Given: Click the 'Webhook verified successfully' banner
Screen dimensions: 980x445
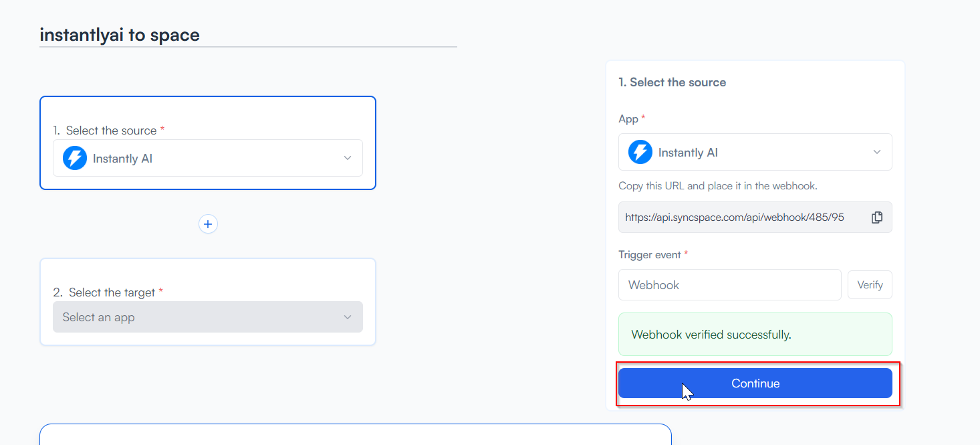Looking at the screenshot, I should [755, 335].
